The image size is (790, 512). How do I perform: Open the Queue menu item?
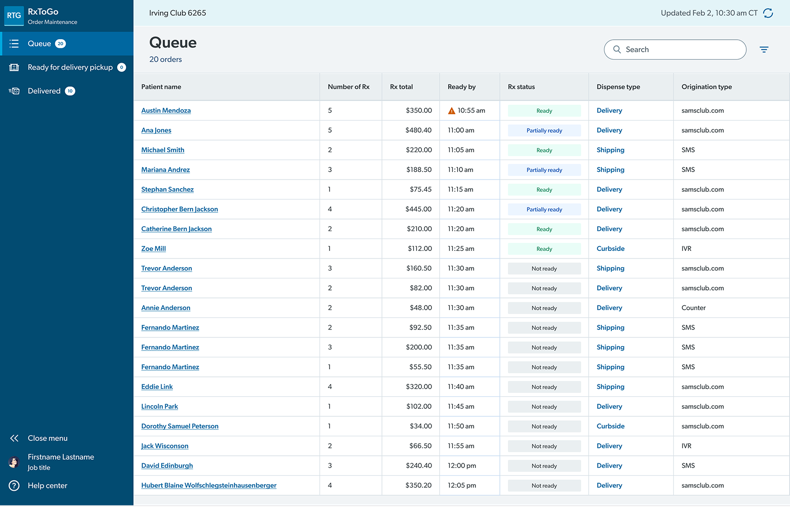(x=67, y=44)
